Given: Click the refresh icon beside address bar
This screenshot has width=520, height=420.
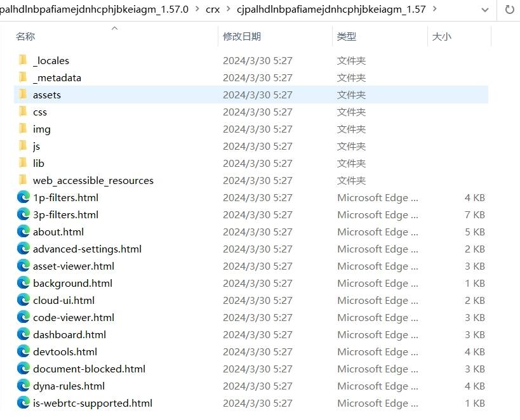Looking at the screenshot, I should [x=509, y=10].
